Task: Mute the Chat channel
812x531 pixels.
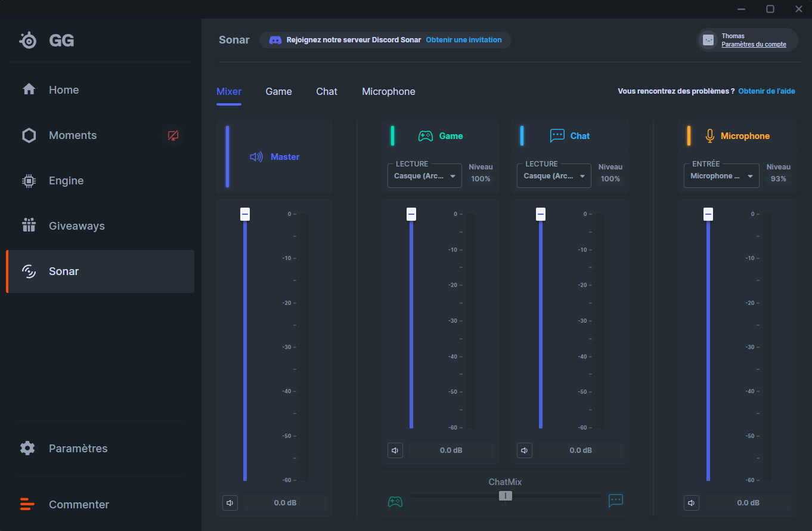Action: click(525, 450)
